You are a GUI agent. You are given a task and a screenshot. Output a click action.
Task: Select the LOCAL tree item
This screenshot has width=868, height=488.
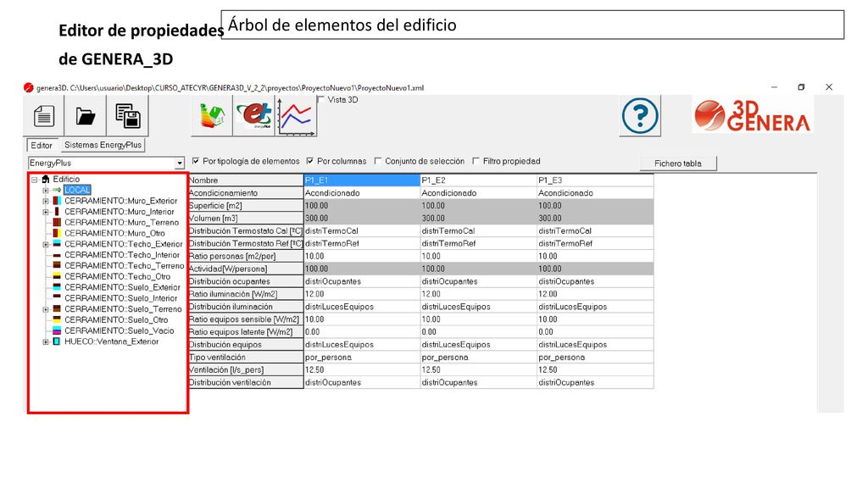(x=77, y=190)
